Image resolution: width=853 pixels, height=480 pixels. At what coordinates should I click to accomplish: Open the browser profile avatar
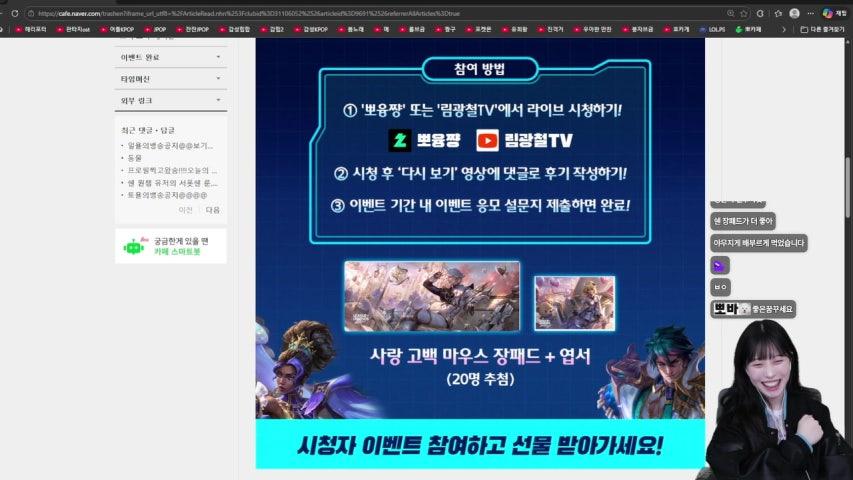[794, 14]
